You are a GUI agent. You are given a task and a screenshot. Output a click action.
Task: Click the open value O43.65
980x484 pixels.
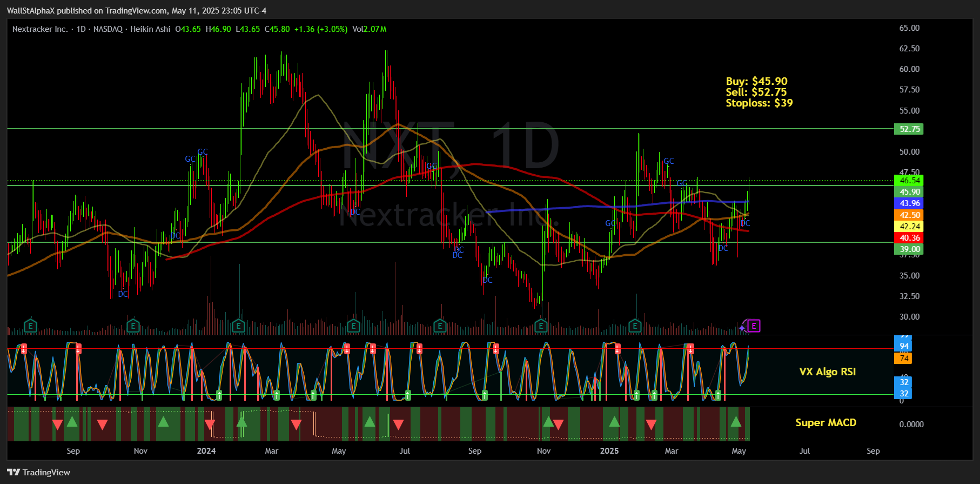[x=188, y=29]
